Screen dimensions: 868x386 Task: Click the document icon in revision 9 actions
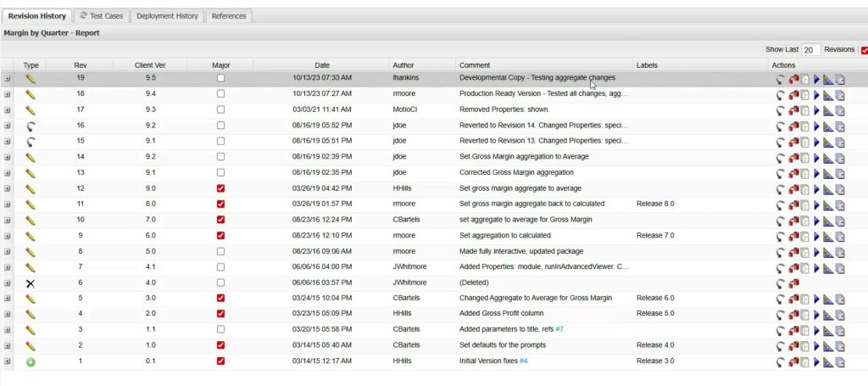click(805, 237)
